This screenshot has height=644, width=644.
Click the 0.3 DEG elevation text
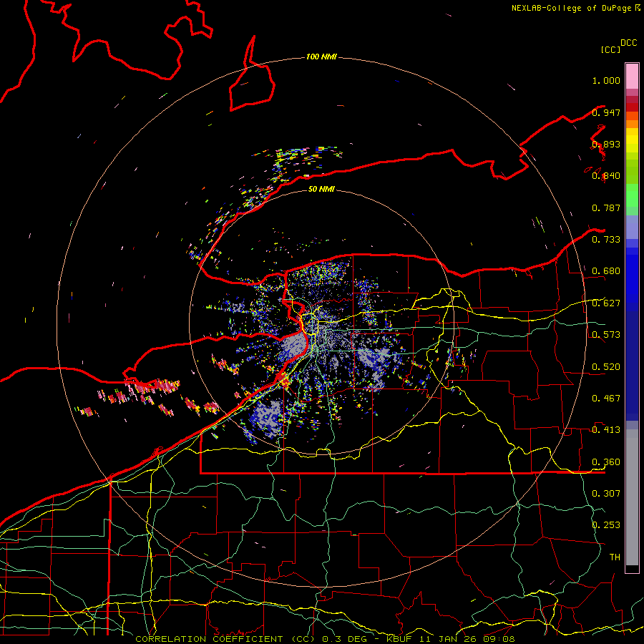coord(344,639)
